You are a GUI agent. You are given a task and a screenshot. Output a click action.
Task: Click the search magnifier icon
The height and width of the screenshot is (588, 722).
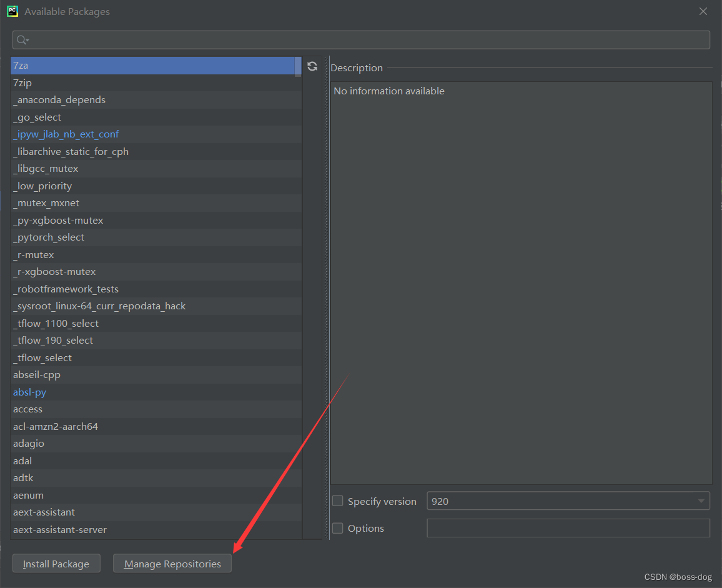22,39
